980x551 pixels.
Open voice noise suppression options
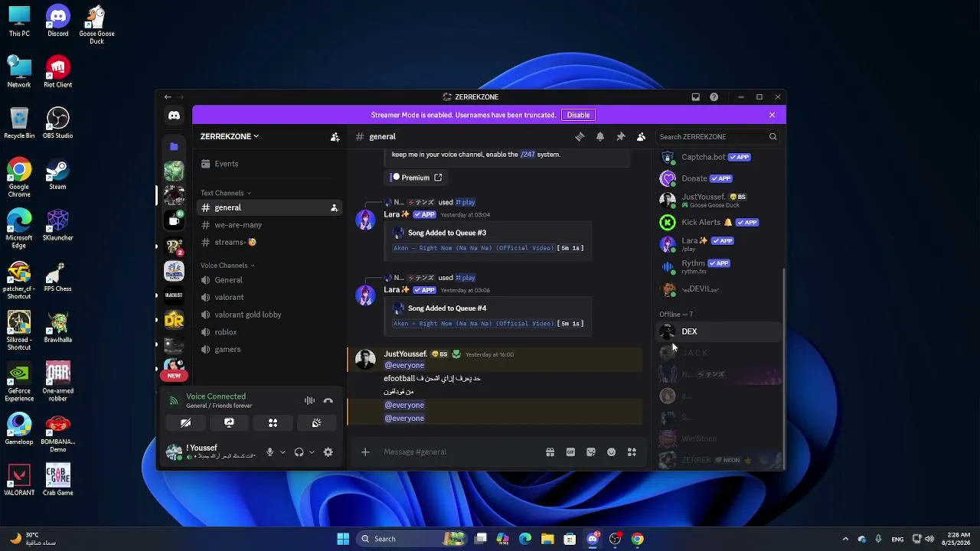tap(309, 401)
